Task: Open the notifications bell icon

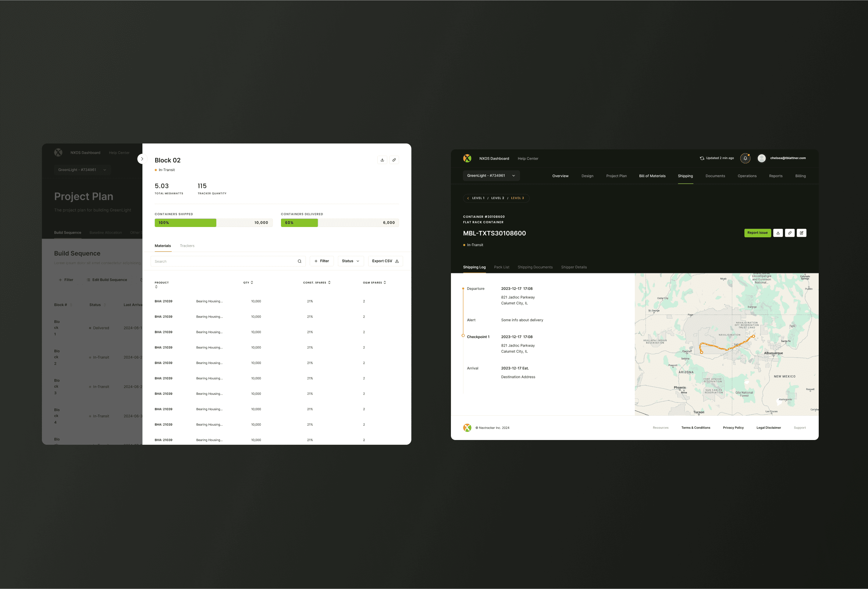Action: tap(745, 158)
